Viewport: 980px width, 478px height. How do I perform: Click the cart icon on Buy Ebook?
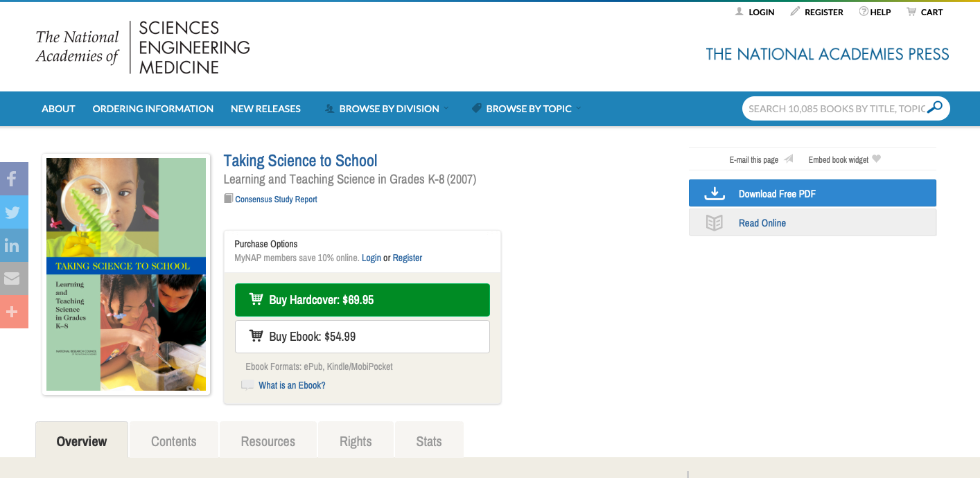(x=256, y=336)
